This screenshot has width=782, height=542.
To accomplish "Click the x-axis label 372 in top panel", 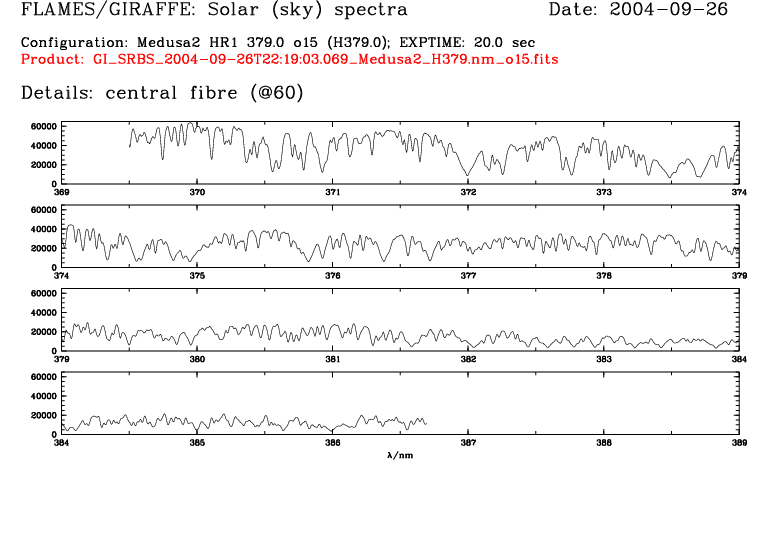I will [468, 192].
